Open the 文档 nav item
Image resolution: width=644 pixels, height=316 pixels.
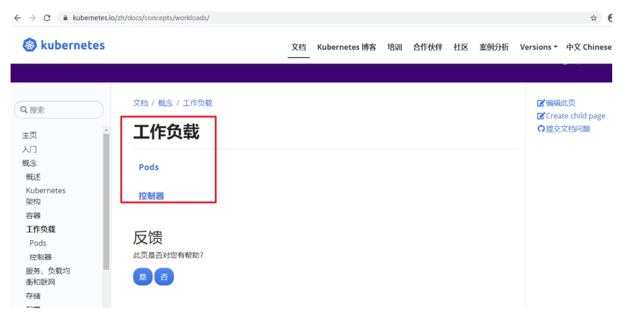point(299,47)
